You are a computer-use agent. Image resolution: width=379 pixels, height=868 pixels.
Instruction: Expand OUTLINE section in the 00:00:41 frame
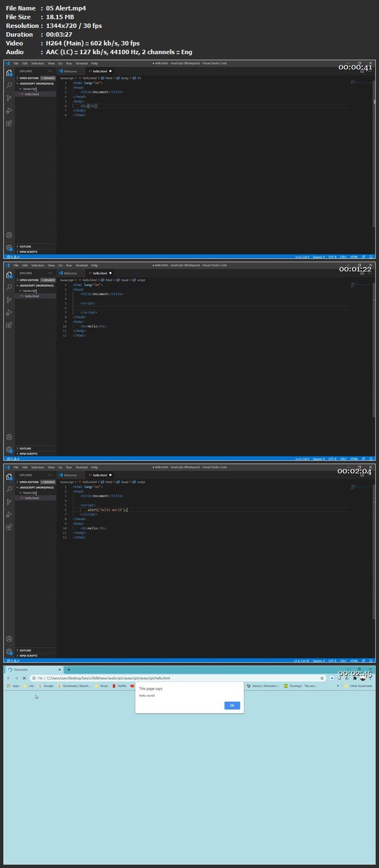[x=36, y=246]
